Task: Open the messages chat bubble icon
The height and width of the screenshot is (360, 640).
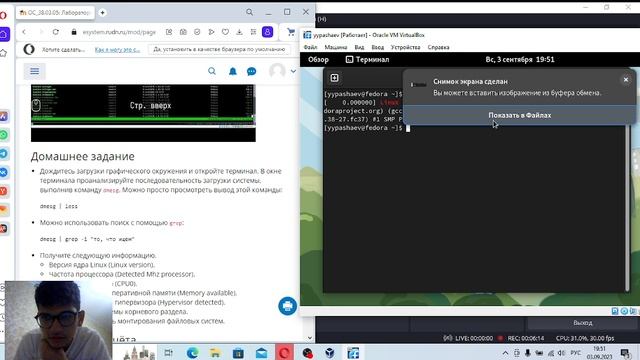Action: (251, 71)
